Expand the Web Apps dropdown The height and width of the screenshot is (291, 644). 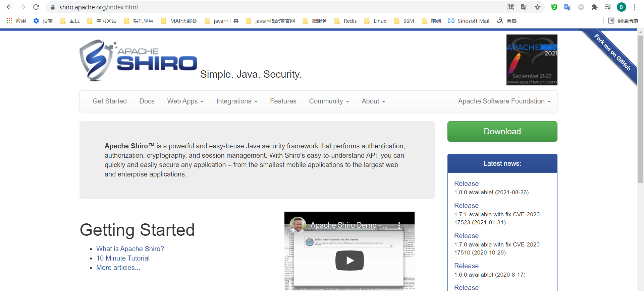[x=185, y=101]
